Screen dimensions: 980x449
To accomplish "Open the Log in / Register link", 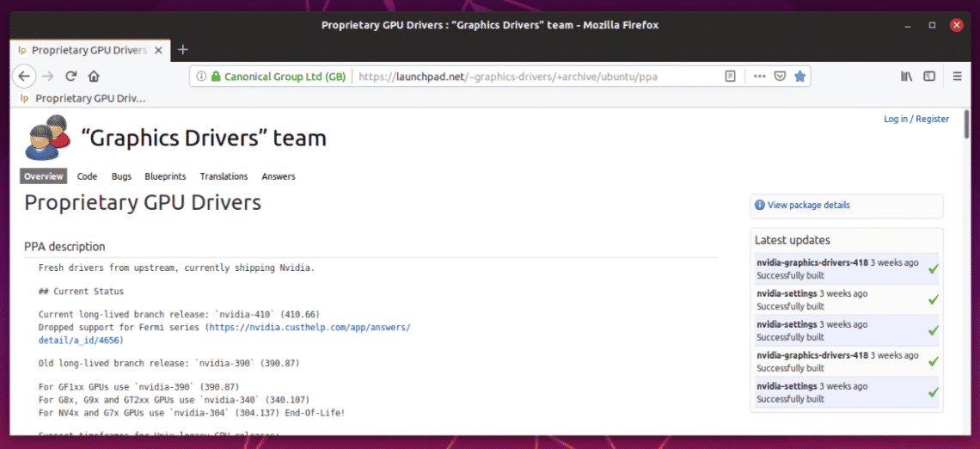I will 916,119.
